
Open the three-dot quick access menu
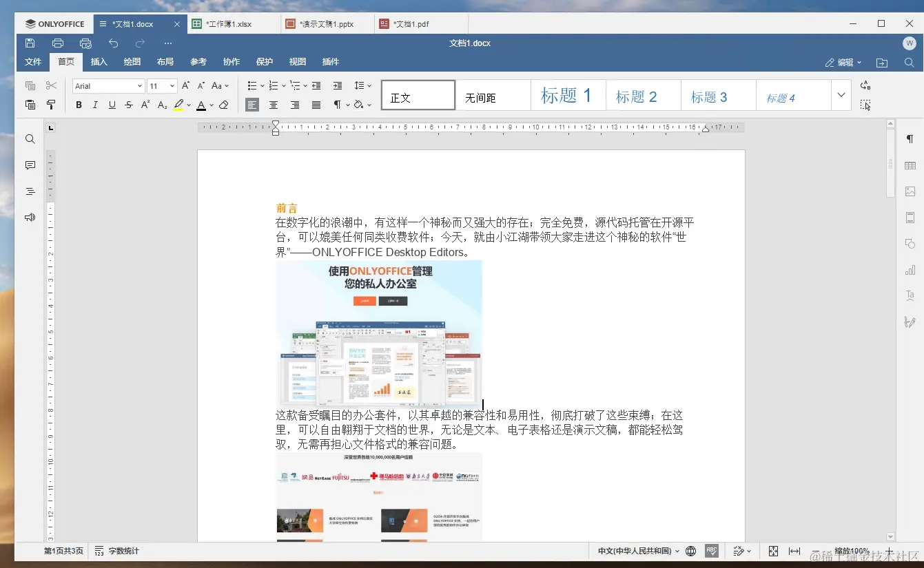click(168, 43)
